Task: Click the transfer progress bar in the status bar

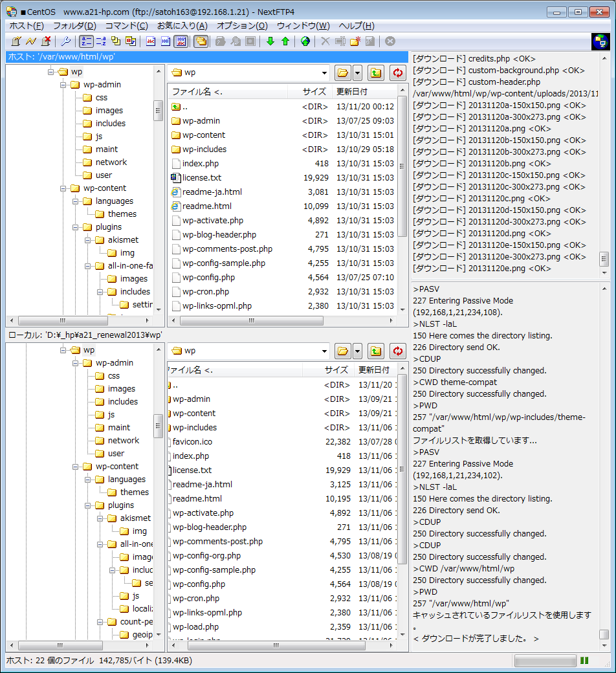Action: pos(545,660)
